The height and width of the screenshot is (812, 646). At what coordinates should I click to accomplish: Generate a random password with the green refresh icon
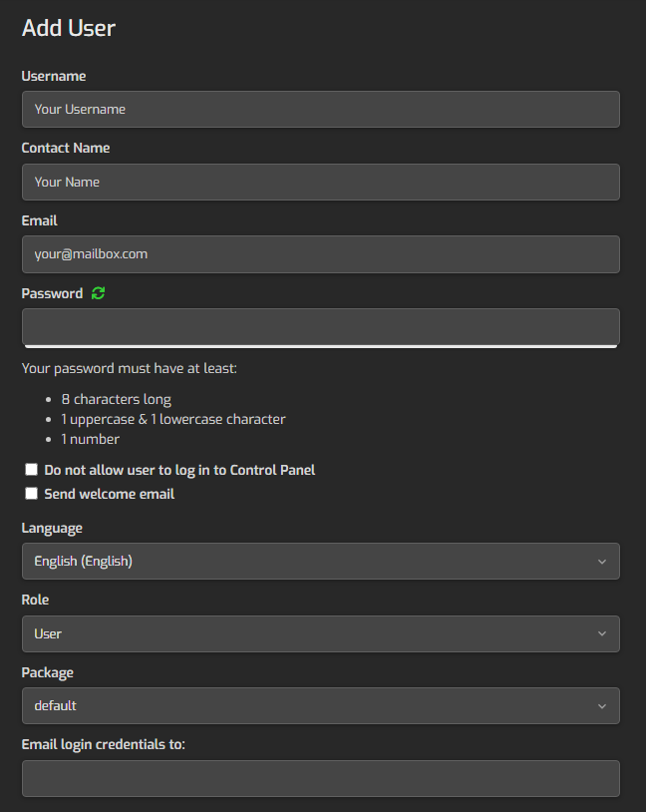pyautogui.click(x=98, y=293)
